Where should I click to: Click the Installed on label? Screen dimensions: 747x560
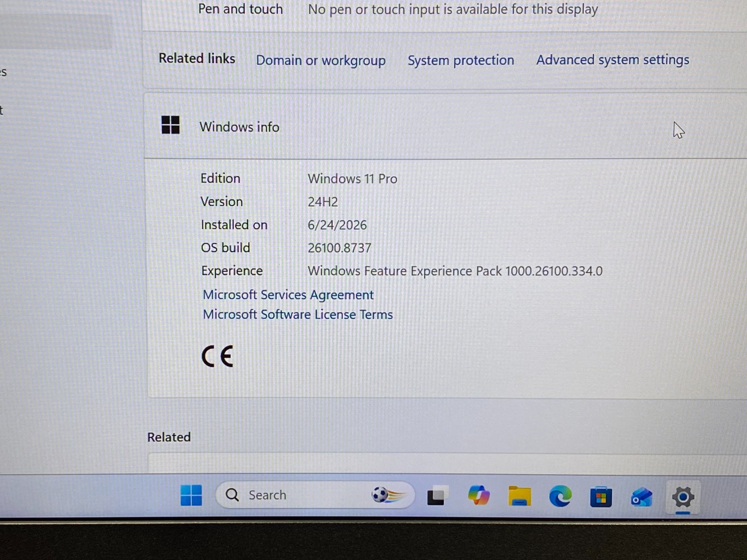point(234,225)
